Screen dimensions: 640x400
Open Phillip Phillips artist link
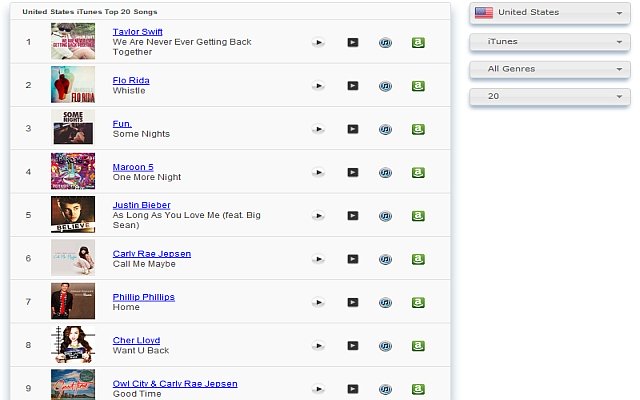pyautogui.click(x=144, y=297)
